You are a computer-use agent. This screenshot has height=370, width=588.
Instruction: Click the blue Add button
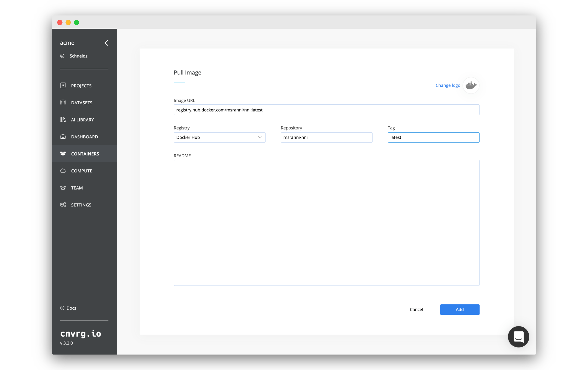[460, 309]
